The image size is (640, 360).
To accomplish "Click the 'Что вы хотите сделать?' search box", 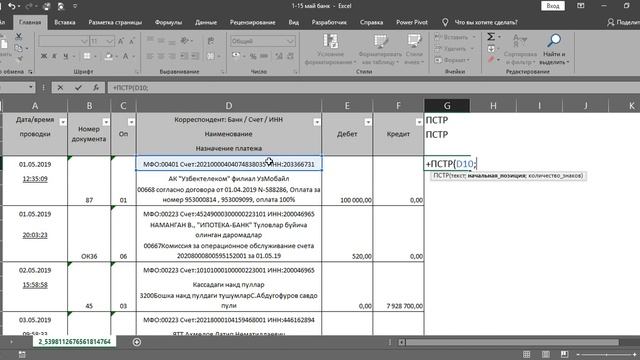I will point(486,22).
